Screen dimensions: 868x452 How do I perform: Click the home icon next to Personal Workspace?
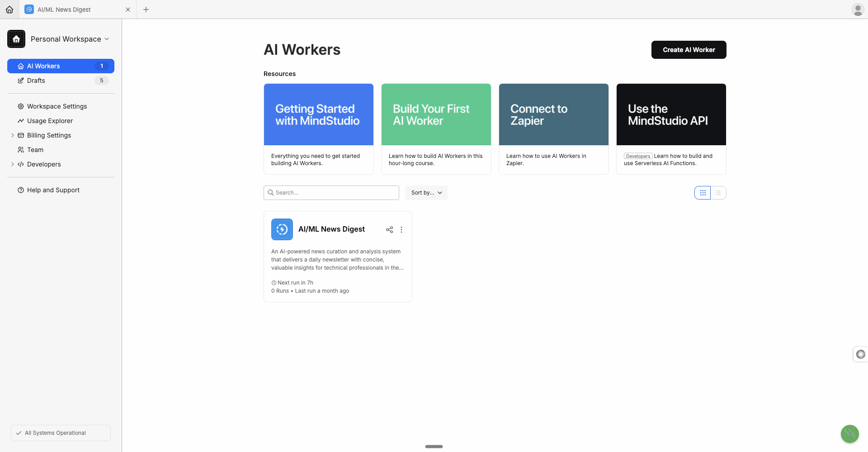coord(16,39)
